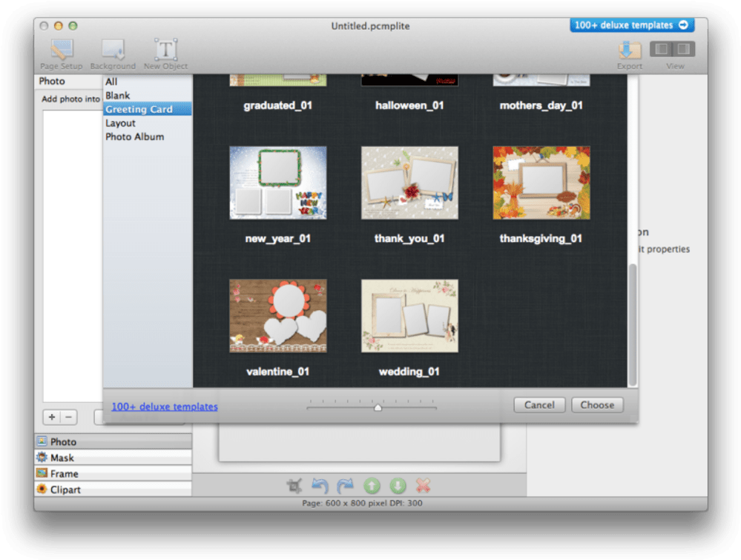Image resolution: width=741 pixels, height=560 pixels.
Task: Click the gear icon beside the Mask row
Action: tap(42, 457)
